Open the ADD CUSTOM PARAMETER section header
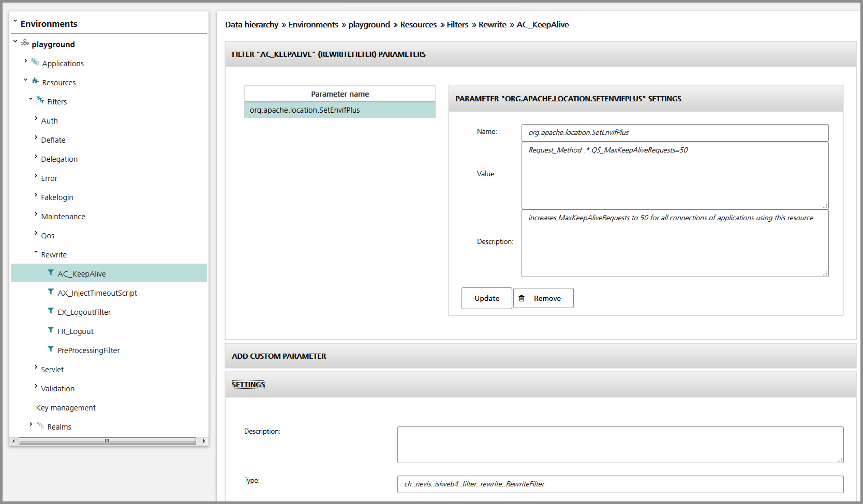The image size is (863, 504). [x=541, y=356]
